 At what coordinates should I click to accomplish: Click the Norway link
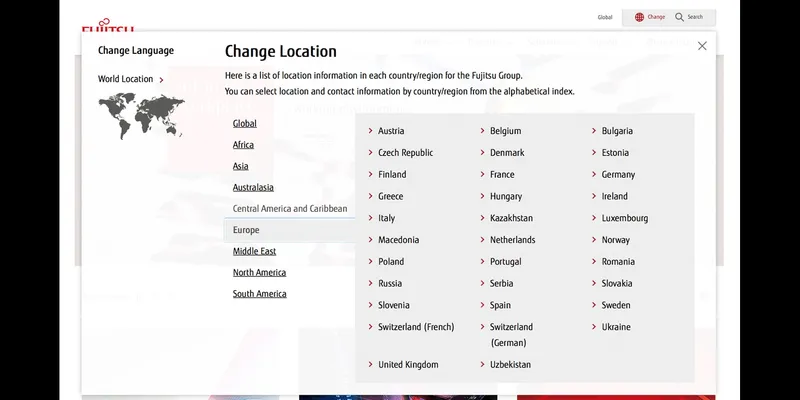pos(615,240)
